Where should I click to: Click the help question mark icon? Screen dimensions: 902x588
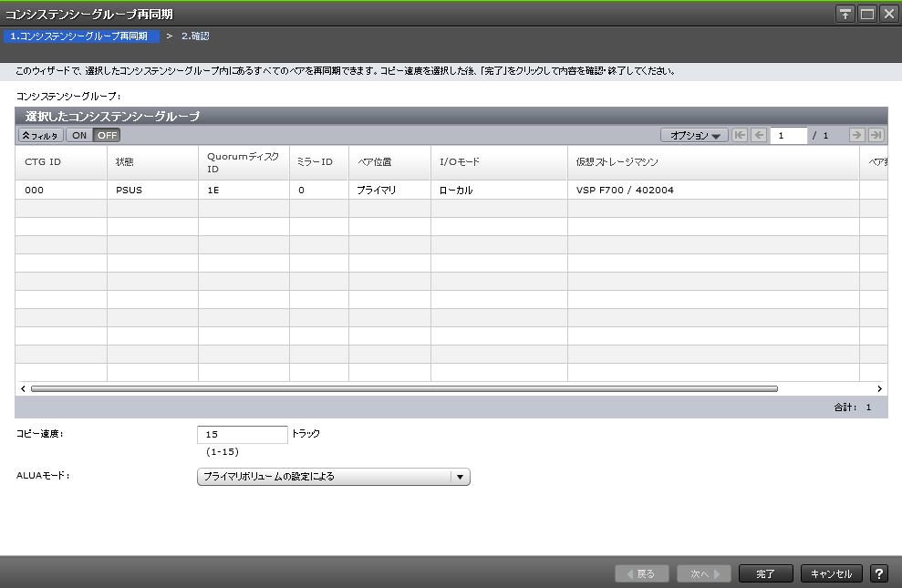pyautogui.click(x=879, y=573)
